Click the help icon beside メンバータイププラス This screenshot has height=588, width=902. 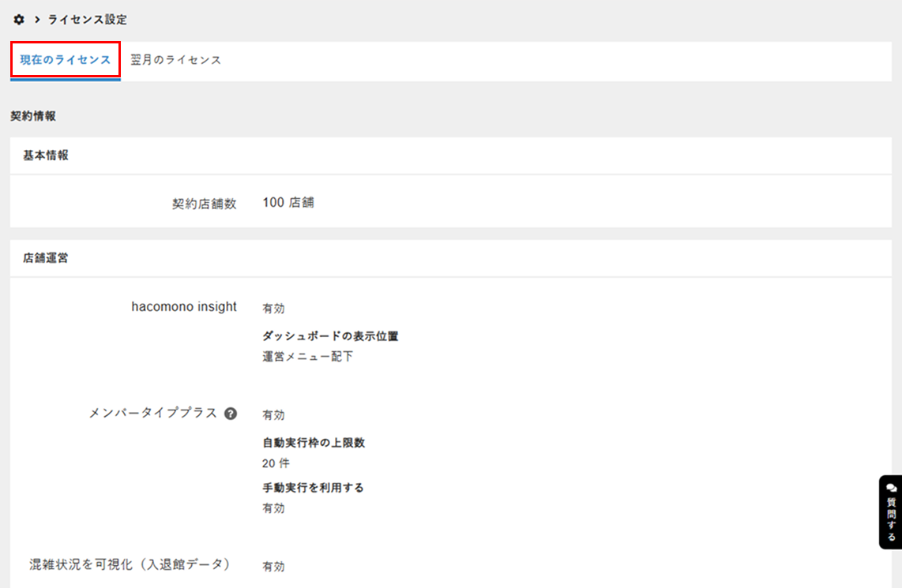tap(231, 414)
